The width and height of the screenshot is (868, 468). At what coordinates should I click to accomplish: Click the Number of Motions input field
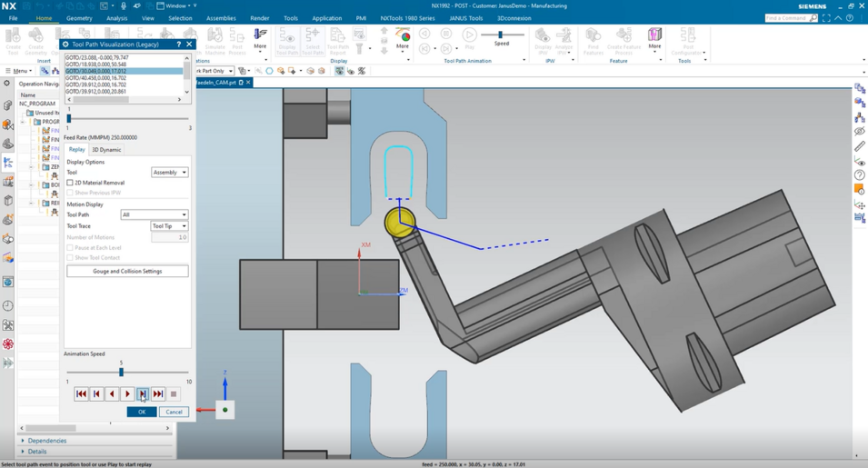coord(169,237)
